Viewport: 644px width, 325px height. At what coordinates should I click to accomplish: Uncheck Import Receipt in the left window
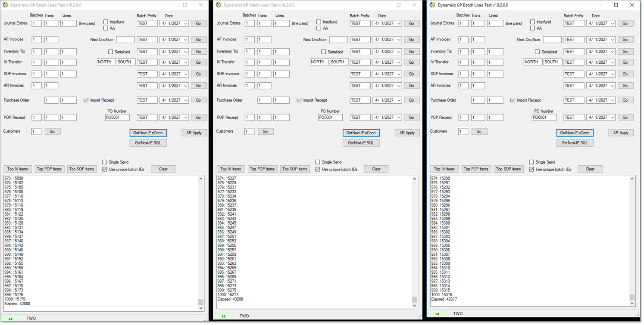click(x=86, y=100)
